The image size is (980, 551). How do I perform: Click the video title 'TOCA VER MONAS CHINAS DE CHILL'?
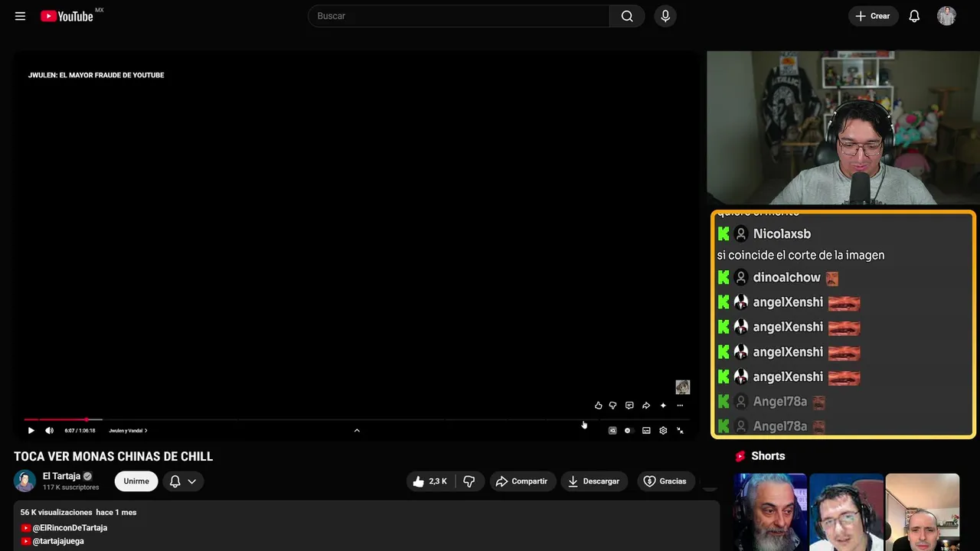(x=113, y=457)
